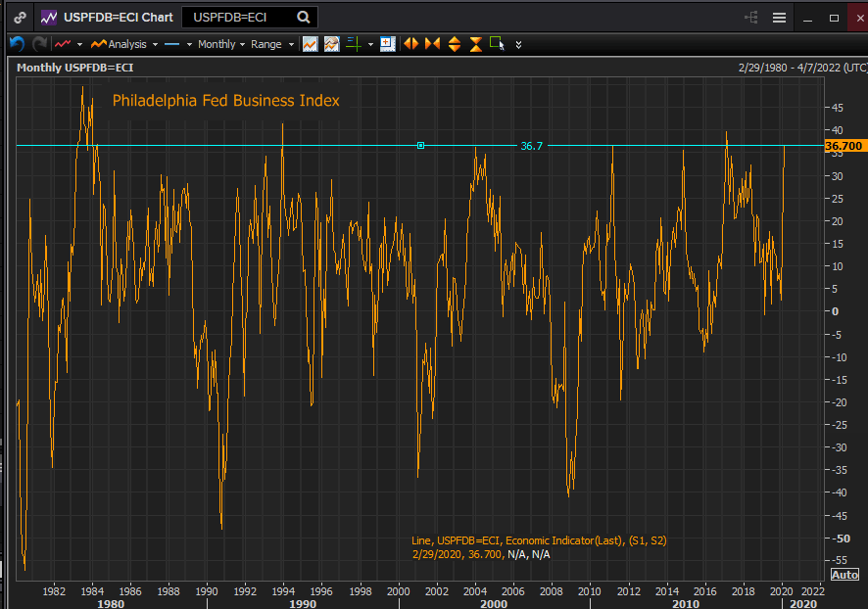Expand the crosshair options dropdown arrow
This screenshot has width=868, height=609.
coord(370,44)
